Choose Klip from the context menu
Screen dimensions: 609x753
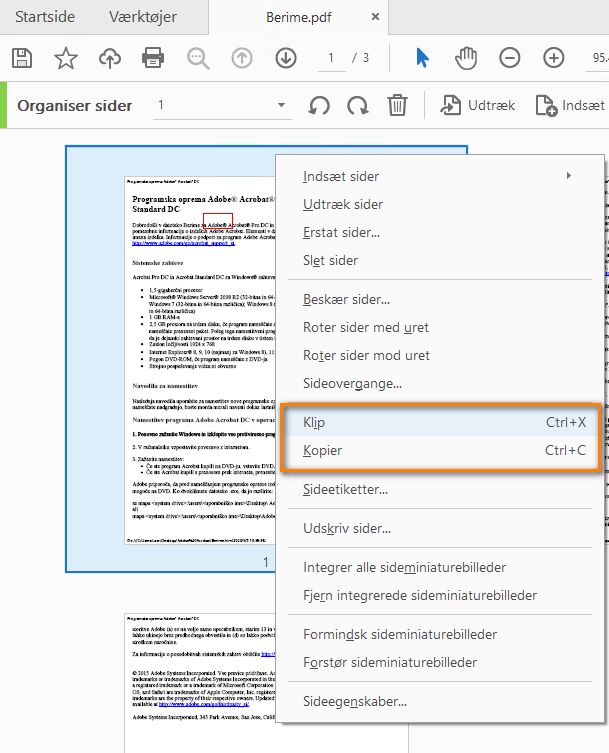pos(439,422)
